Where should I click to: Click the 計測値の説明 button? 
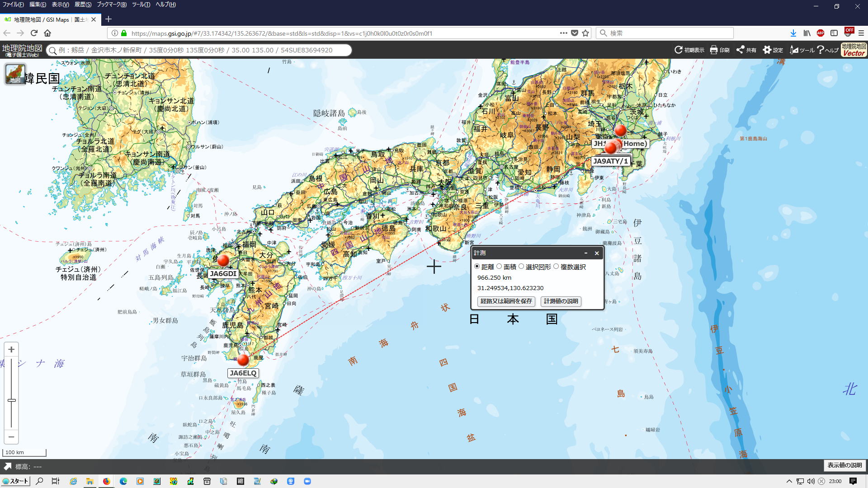pyautogui.click(x=561, y=301)
